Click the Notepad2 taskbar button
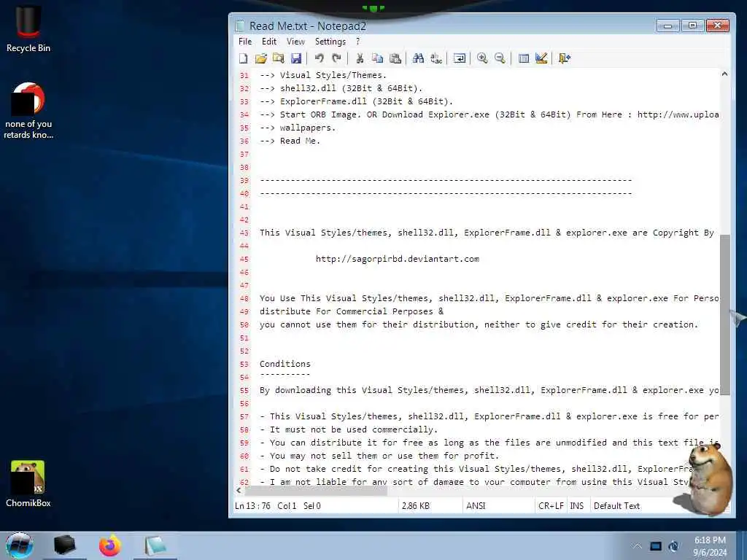The height and width of the screenshot is (560, 747). (155, 545)
